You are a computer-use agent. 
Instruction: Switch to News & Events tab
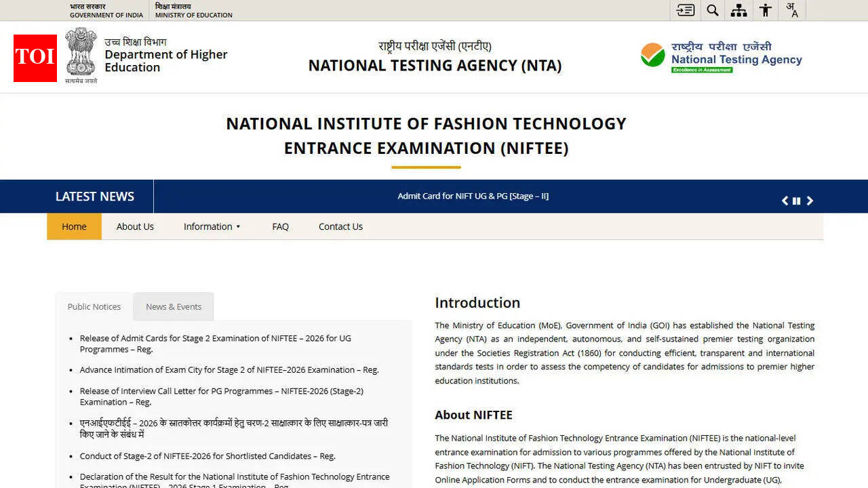coord(174,306)
